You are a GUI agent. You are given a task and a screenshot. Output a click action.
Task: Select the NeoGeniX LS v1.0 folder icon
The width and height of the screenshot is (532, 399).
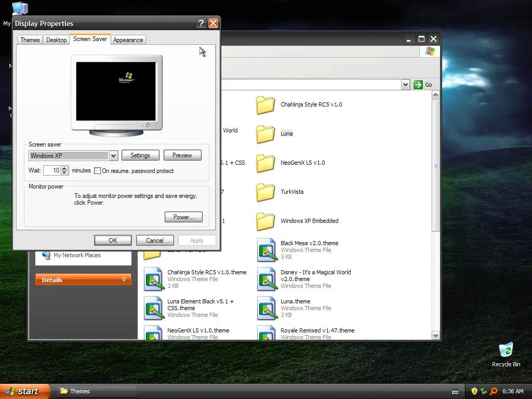click(265, 163)
